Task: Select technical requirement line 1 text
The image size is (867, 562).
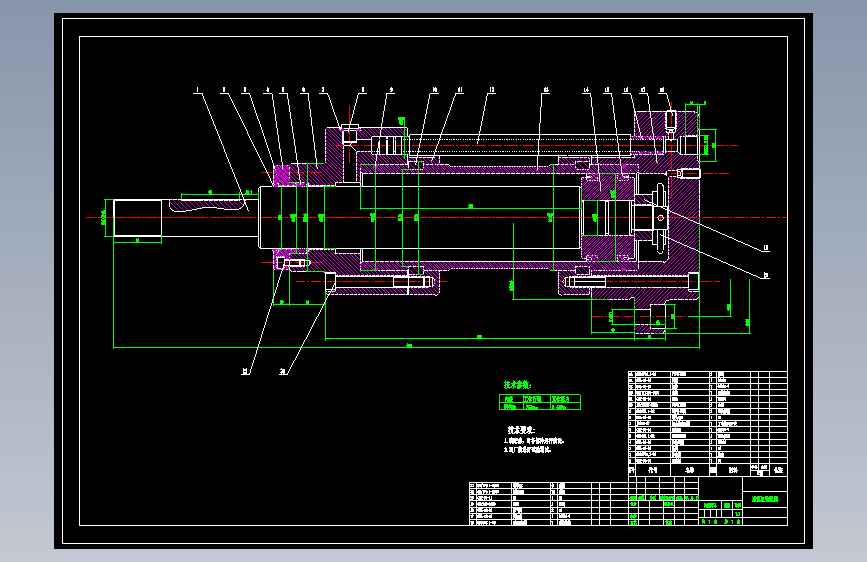Action: pos(534,441)
